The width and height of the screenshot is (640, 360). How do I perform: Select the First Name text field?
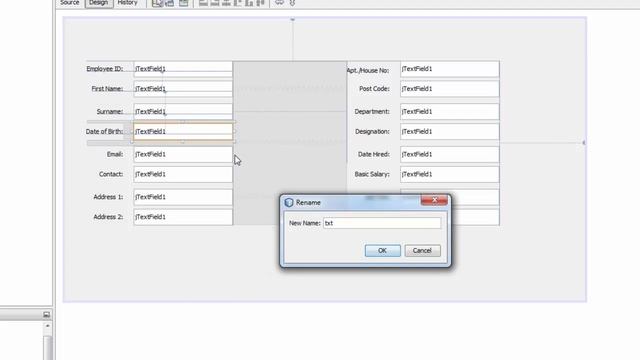183,89
